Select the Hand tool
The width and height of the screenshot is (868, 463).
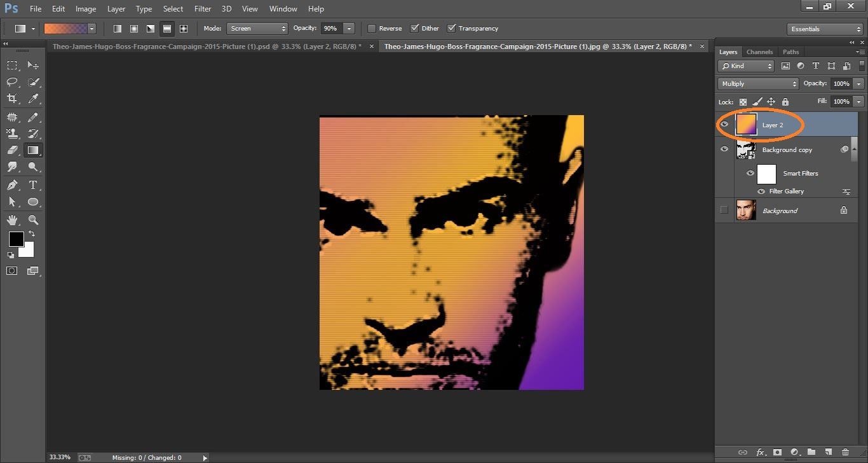[11, 220]
